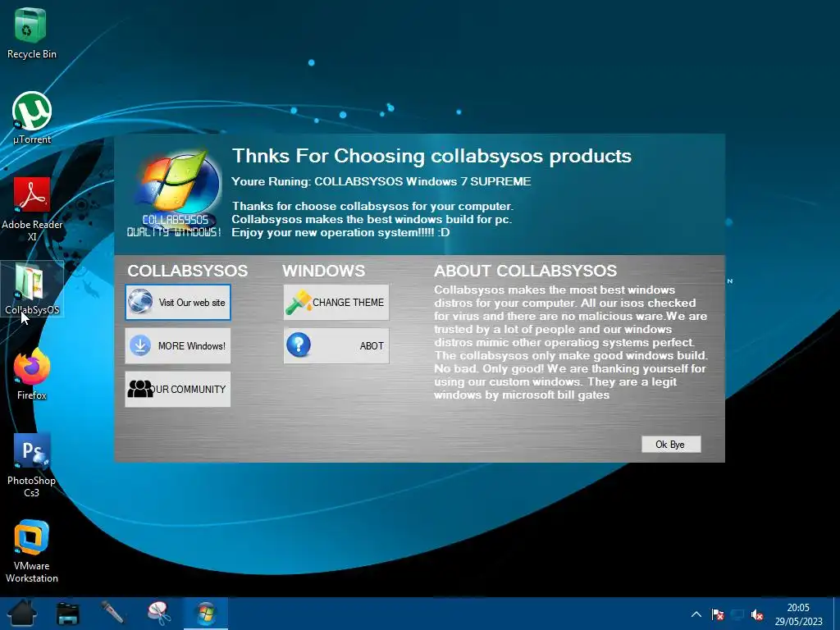The height and width of the screenshot is (630, 840).
Task: Select the VMware Workstation desktop icon
Action: (x=32, y=551)
